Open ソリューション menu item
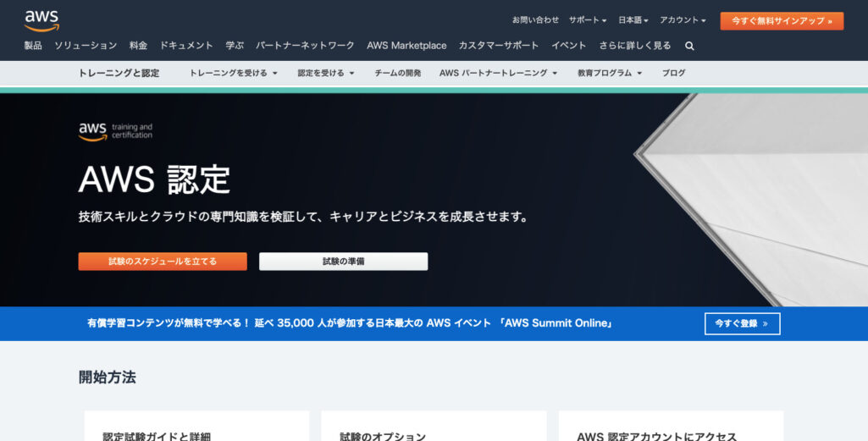The width and height of the screenshot is (868, 441). point(86,46)
